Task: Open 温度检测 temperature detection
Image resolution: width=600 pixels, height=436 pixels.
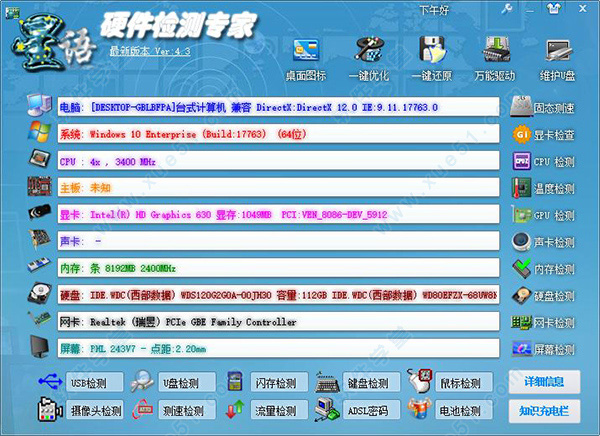Action: [x=543, y=188]
